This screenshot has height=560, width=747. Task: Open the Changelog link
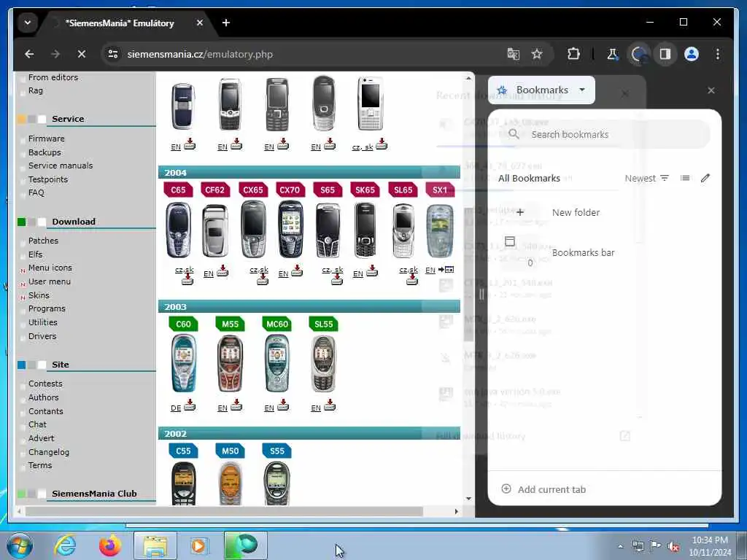tap(49, 452)
